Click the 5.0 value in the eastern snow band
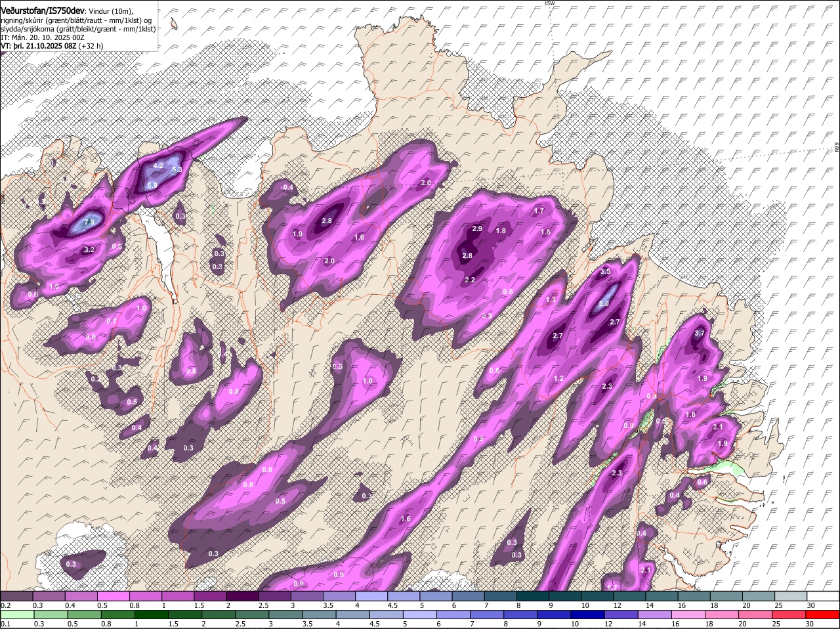 pos(604,304)
